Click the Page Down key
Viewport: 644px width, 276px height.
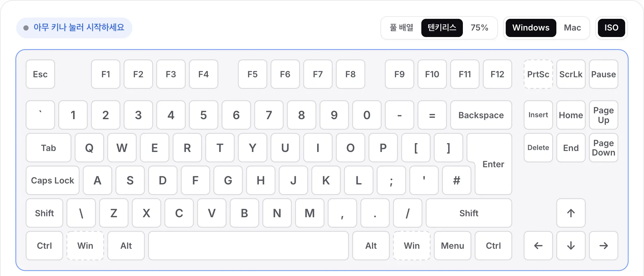coord(603,148)
